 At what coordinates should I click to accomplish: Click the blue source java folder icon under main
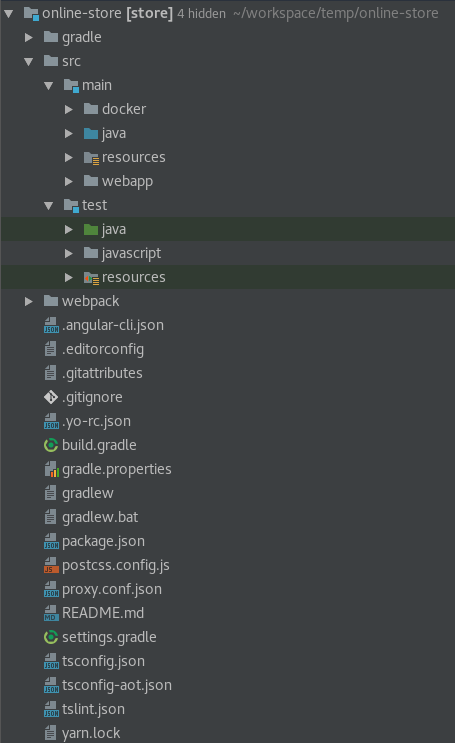pyautogui.click(x=91, y=134)
